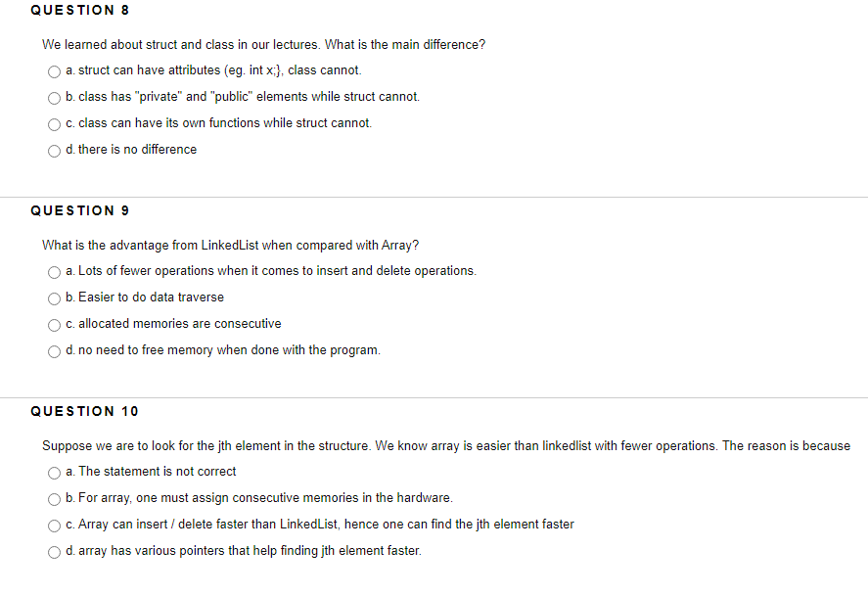The width and height of the screenshot is (868, 595).
Task: Select 'The statement is not correct' in Question 10
Action: [x=54, y=472]
